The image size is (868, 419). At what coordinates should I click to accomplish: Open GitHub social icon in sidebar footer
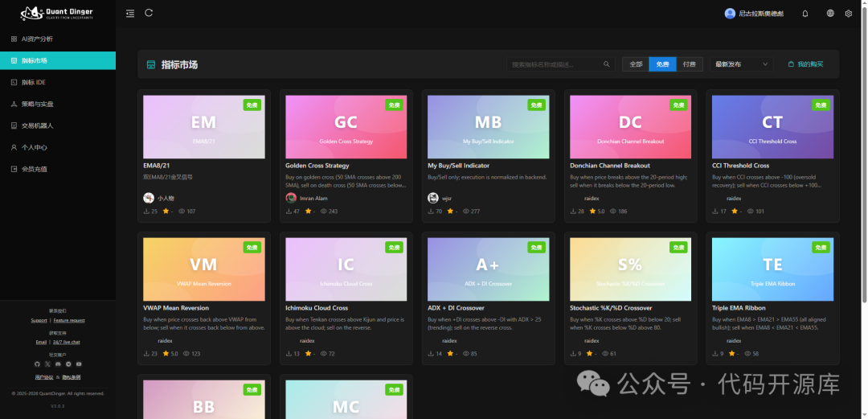coord(37,364)
